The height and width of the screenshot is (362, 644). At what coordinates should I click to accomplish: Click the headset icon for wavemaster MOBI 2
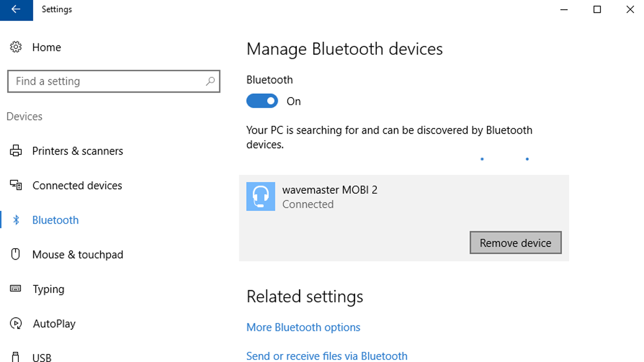(x=260, y=196)
